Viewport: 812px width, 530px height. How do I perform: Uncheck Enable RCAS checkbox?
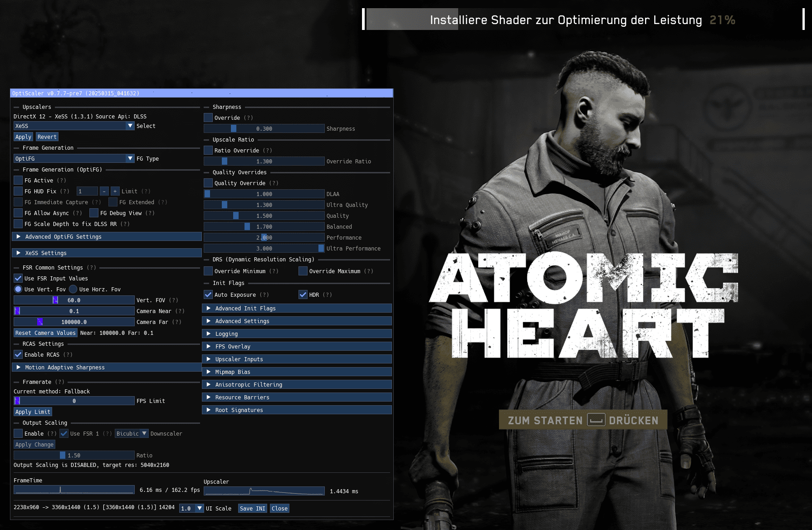click(x=18, y=355)
